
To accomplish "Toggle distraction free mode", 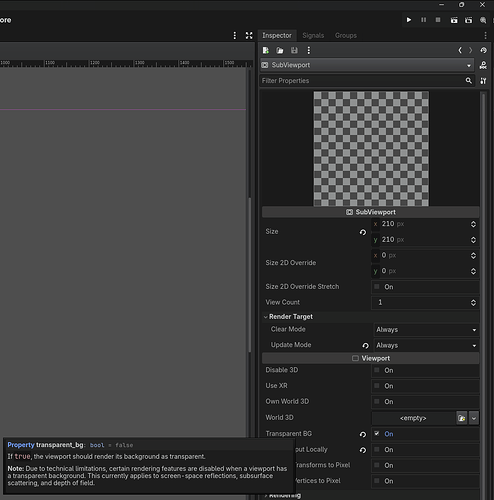I will (x=249, y=36).
